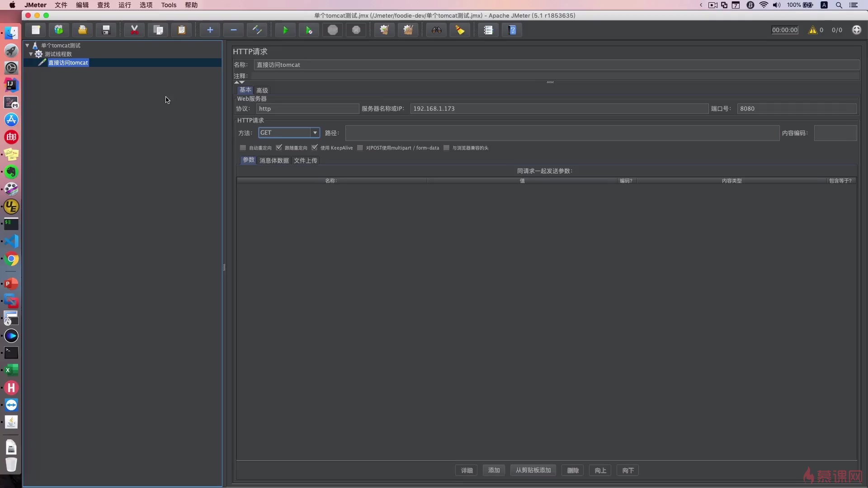The width and height of the screenshot is (868, 488).
Task: Open the Tools menu
Action: tap(169, 5)
